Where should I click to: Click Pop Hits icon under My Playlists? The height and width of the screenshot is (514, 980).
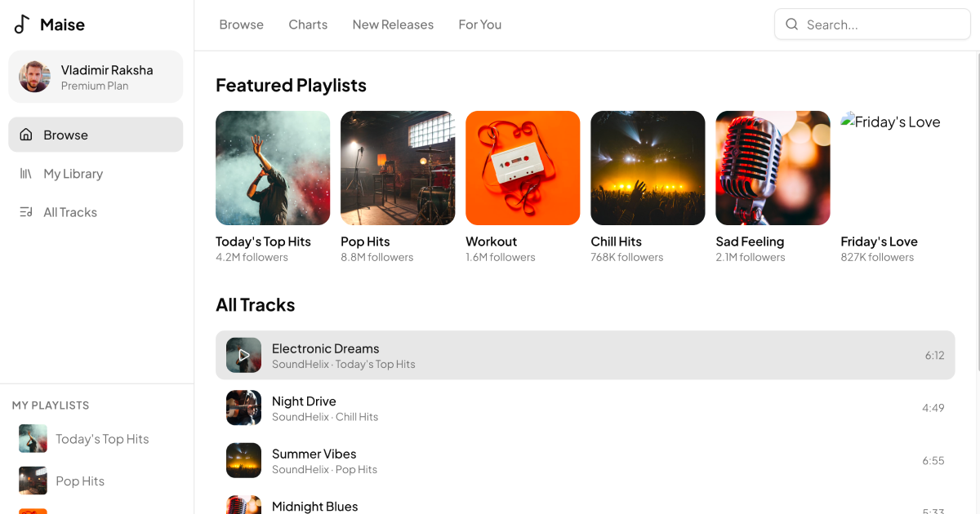pyautogui.click(x=33, y=481)
